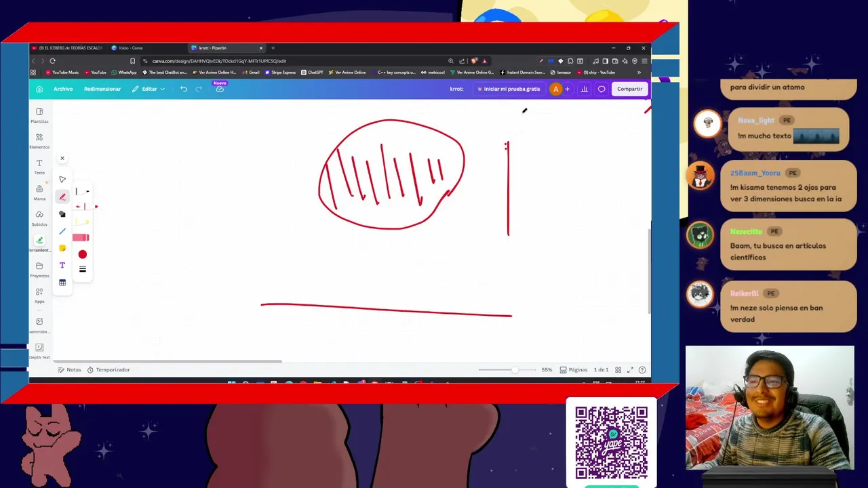Select the line tool

(x=62, y=231)
